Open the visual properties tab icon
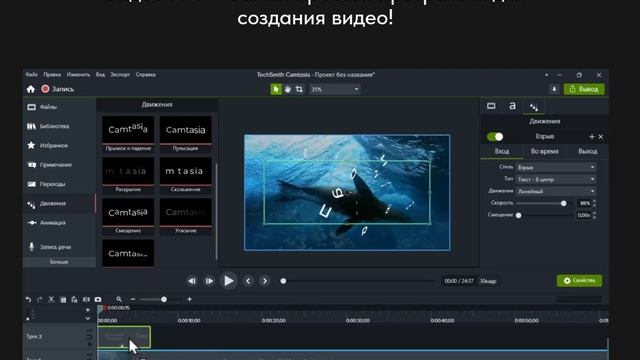This screenshot has width=640, height=360. pyautogui.click(x=491, y=107)
